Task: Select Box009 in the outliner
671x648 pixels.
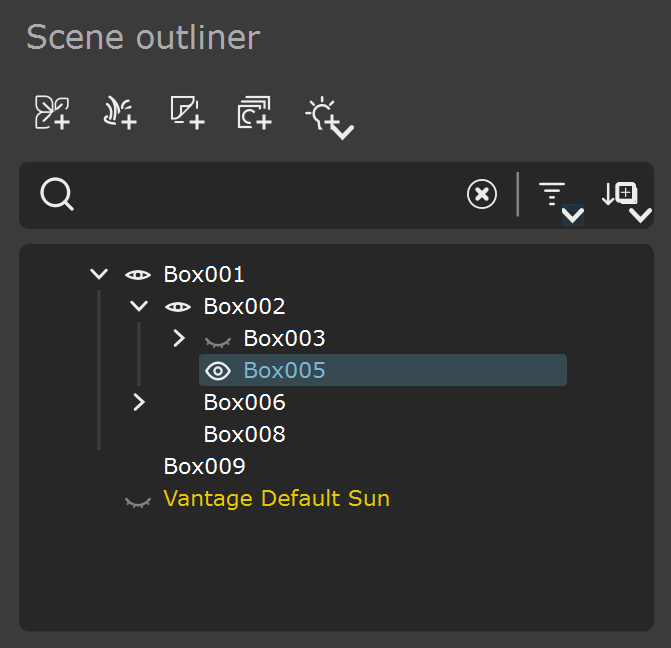Action: (x=205, y=466)
